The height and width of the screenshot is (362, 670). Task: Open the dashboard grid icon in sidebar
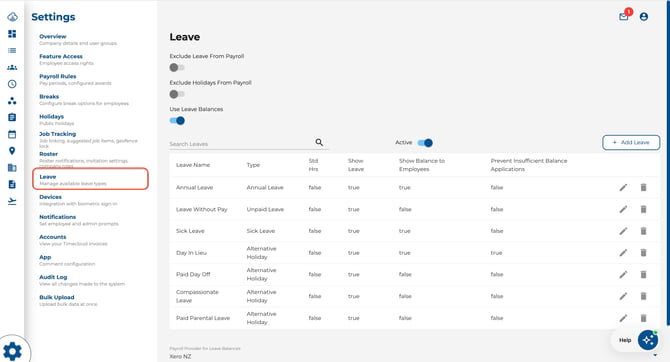click(12, 34)
